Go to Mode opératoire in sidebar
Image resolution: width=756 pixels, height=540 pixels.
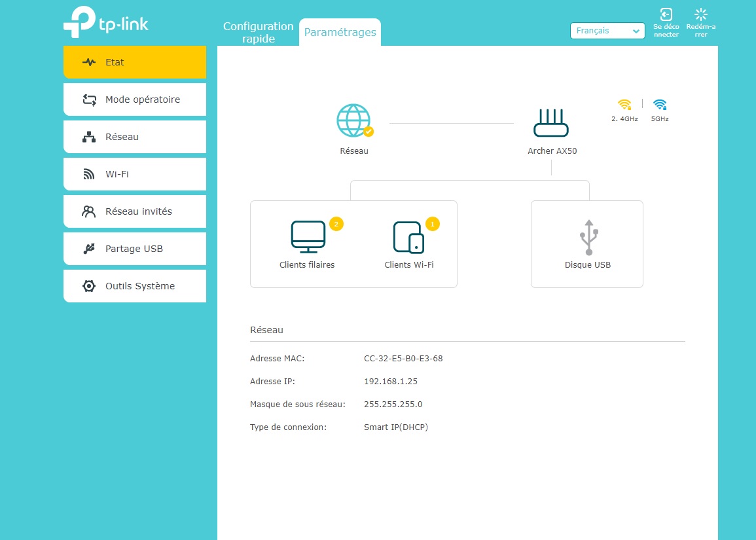[135, 99]
